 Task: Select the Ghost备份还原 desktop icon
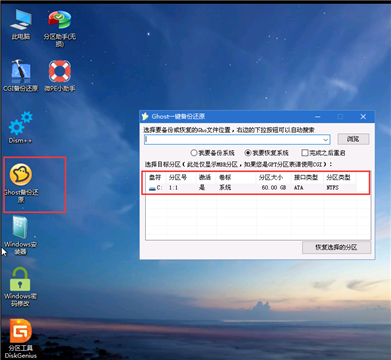point(21,183)
